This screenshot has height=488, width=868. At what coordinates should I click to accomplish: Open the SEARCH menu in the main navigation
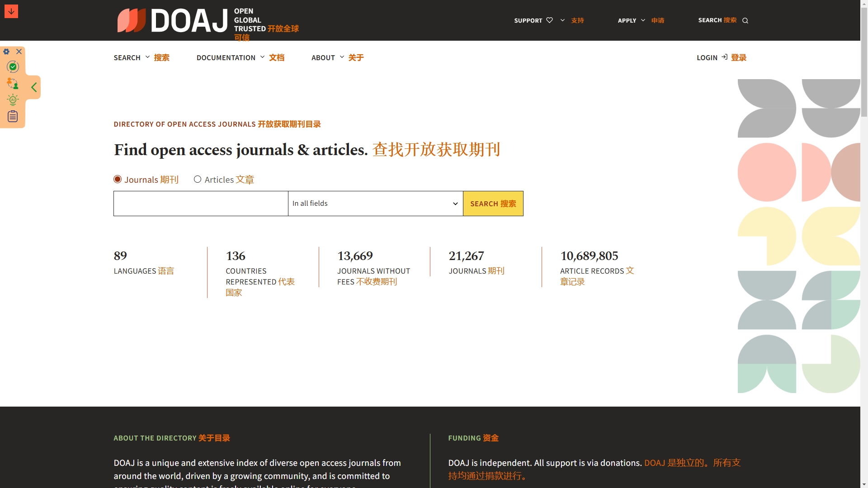[x=142, y=57]
